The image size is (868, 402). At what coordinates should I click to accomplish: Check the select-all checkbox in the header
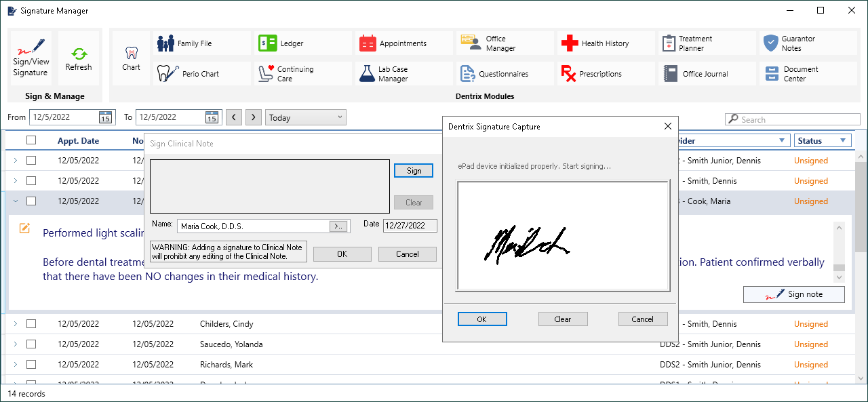(x=31, y=140)
